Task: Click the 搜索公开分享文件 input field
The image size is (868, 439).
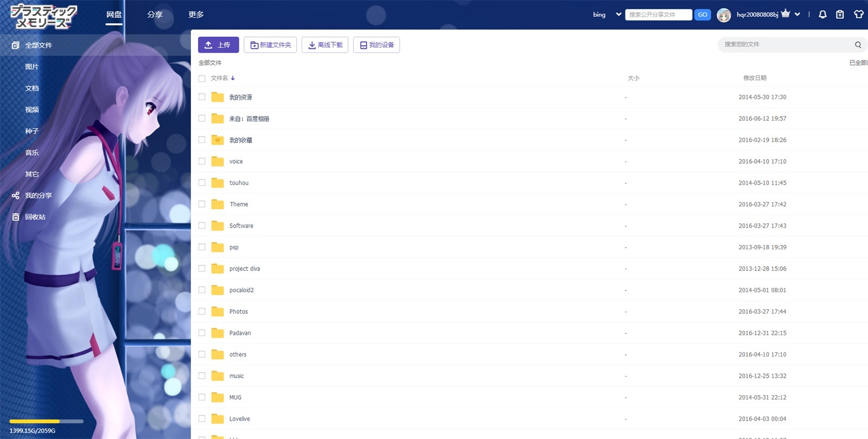Action: coord(659,15)
